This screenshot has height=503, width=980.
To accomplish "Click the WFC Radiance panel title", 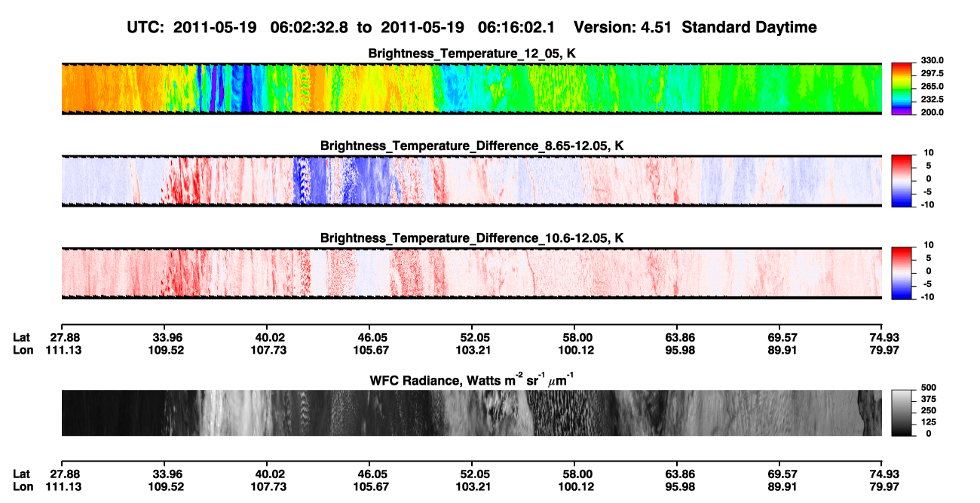I will coord(472,379).
